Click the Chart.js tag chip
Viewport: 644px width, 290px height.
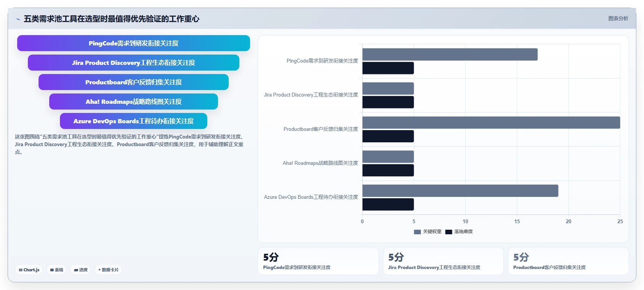click(x=29, y=270)
